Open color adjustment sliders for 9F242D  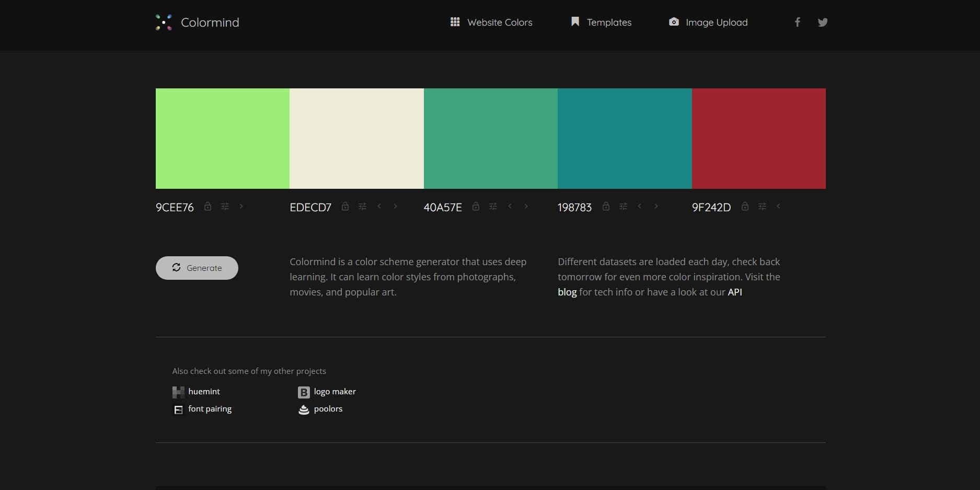(762, 207)
